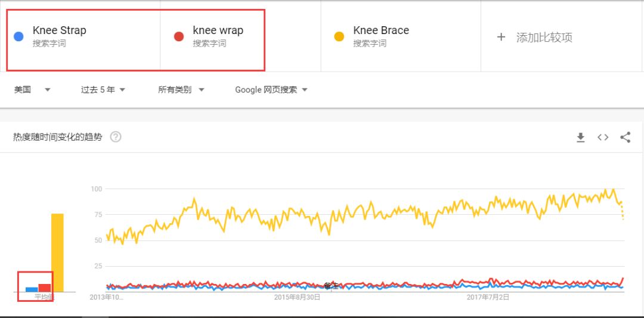Click the yellow average bar for Knee Brace

(57, 253)
